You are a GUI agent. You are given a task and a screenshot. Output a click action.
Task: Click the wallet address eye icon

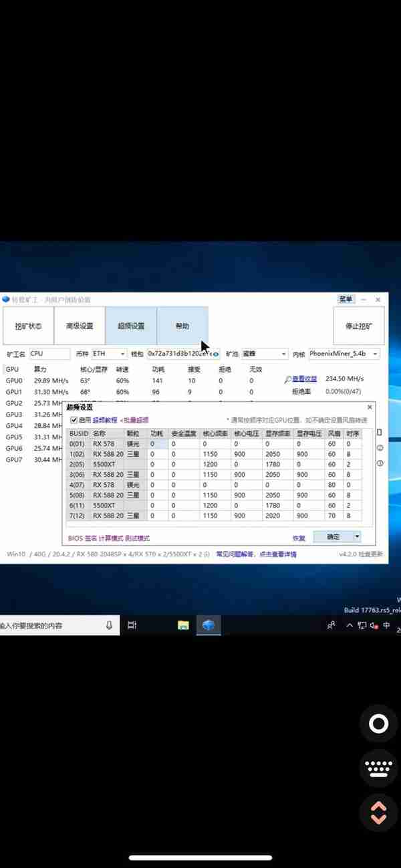click(216, 354)
